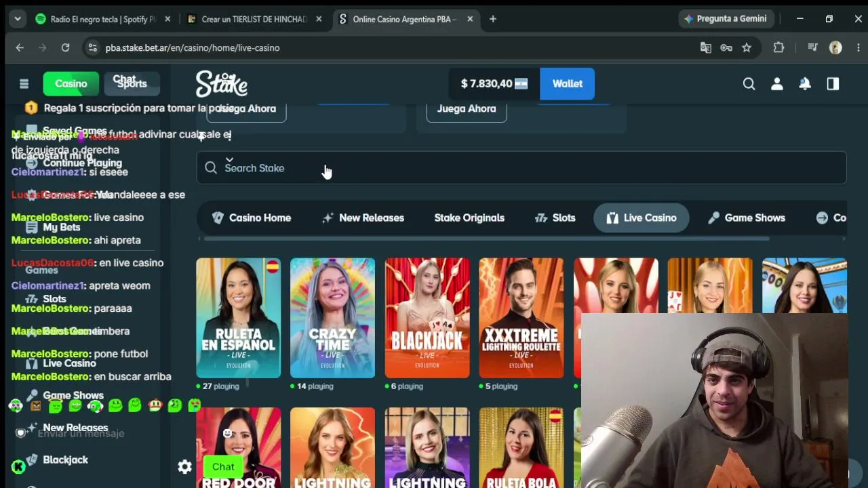Open chat settings gear icon
This screenshot has height=488, width=868.
(x=184, y=466)
